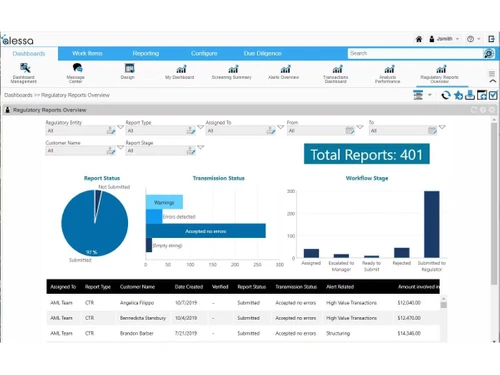
Task: Open the Regulatory Reports Overview dashboard
Action: pos(440,74)
